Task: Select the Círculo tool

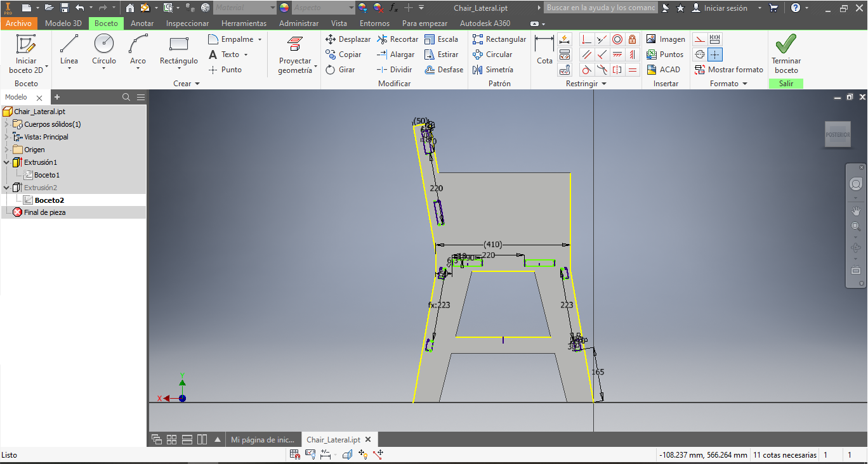Action: [104, 51]
